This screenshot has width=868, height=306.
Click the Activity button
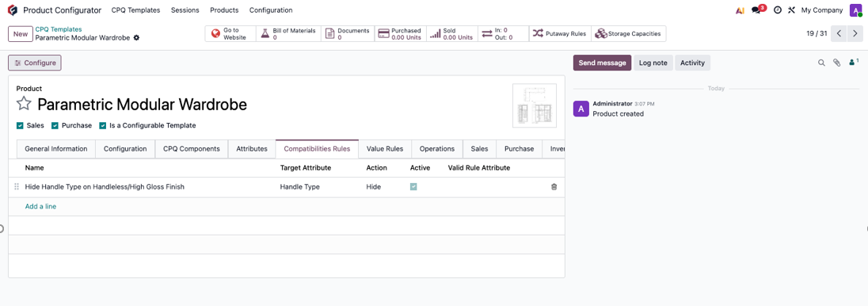[692, 63]
